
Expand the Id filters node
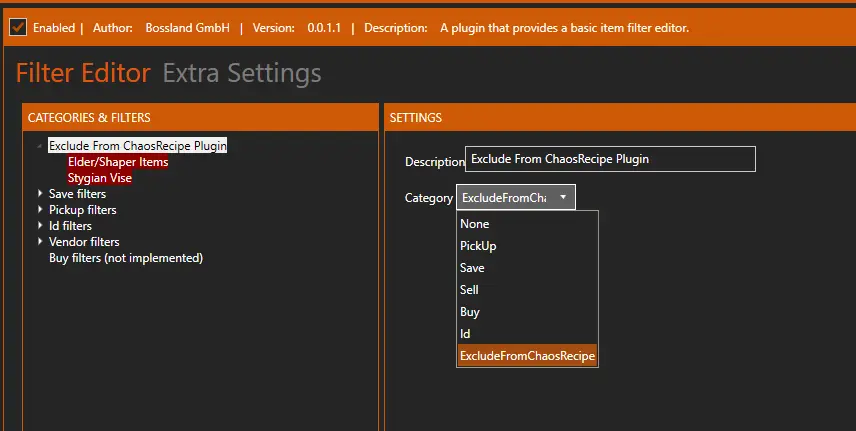[40, 225]
